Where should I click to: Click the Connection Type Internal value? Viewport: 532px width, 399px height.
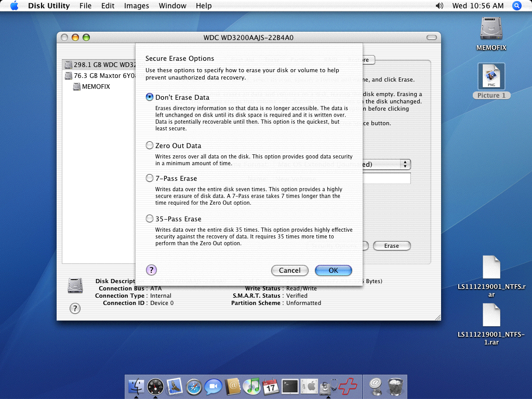coord(161,296)
